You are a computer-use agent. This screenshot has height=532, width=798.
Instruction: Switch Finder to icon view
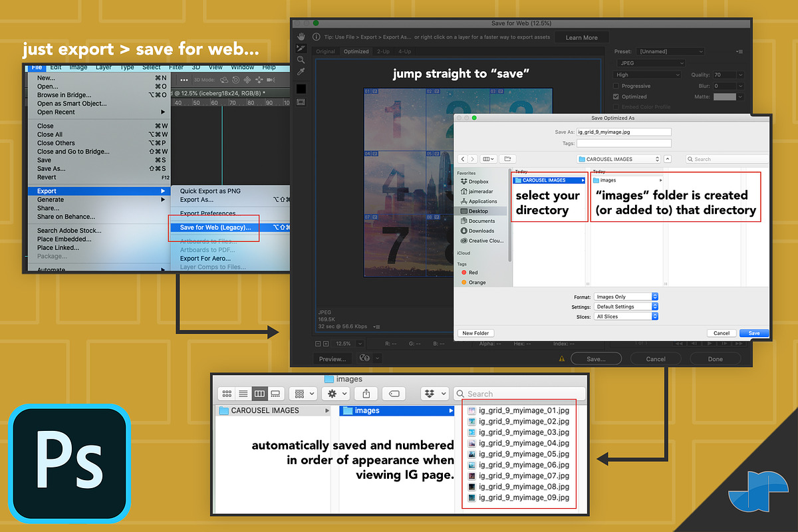click(x=227, y=394)
